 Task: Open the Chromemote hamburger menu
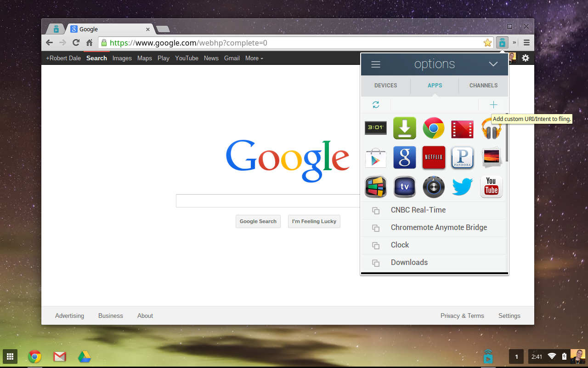click(x=376, y=64)
